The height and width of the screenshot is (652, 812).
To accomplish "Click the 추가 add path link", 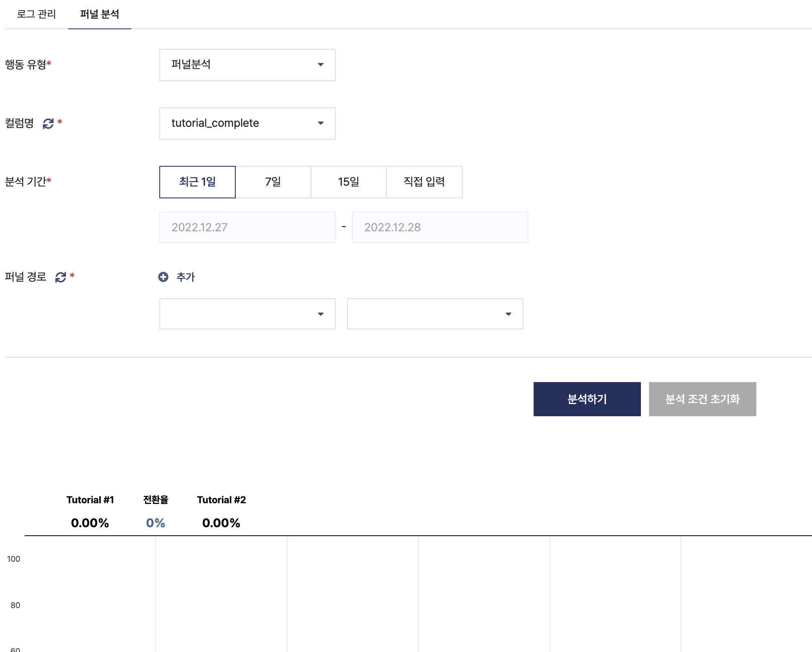I will 186,277.
